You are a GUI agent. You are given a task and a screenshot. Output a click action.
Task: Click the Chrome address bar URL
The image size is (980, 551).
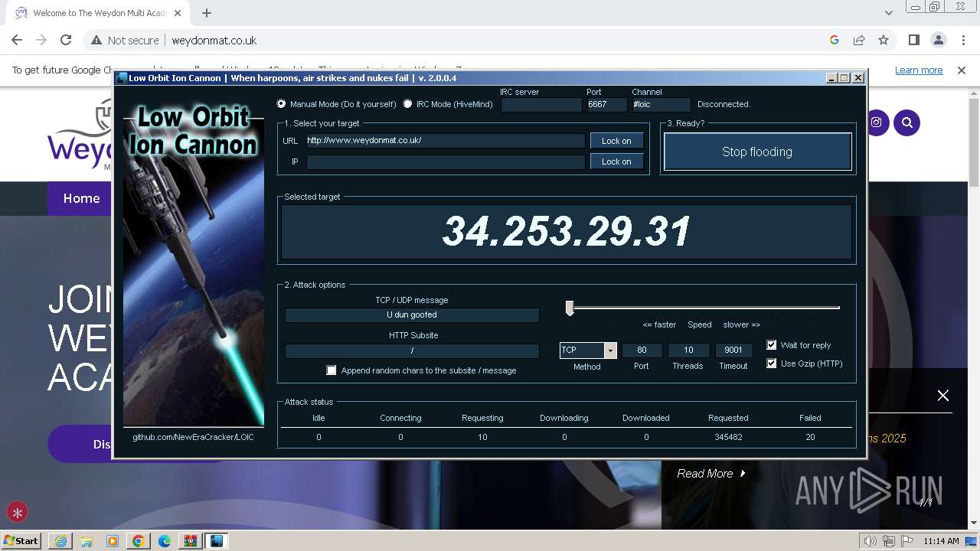[214, 41]
